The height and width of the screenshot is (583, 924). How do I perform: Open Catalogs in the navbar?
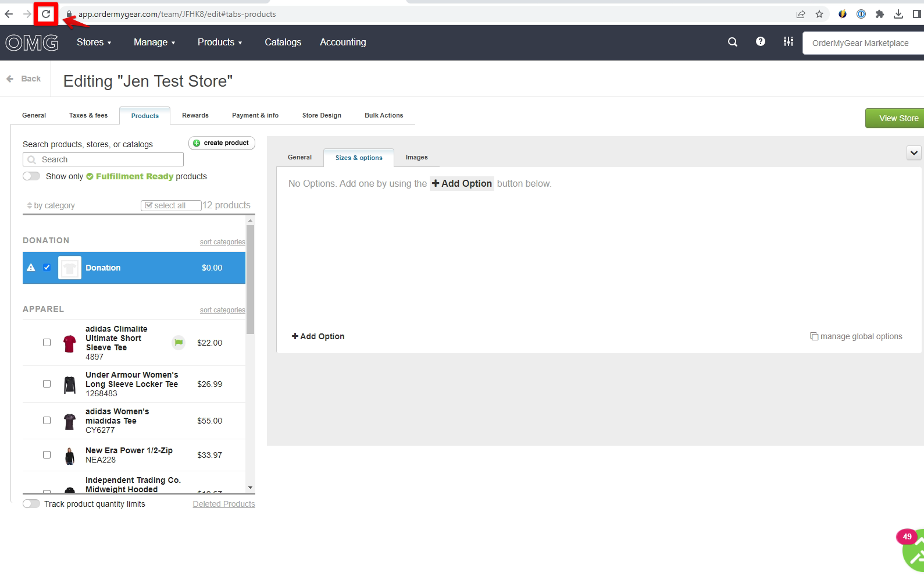point(283,42)
